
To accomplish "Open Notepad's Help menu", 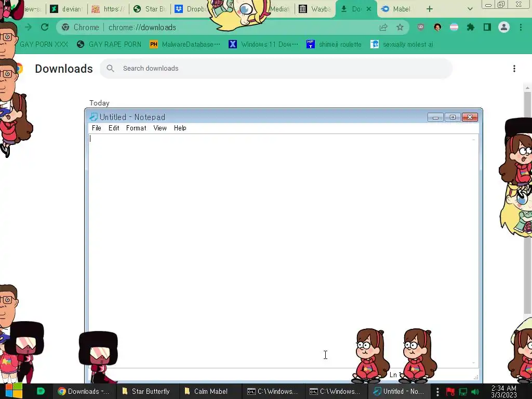I will (180, 128).
